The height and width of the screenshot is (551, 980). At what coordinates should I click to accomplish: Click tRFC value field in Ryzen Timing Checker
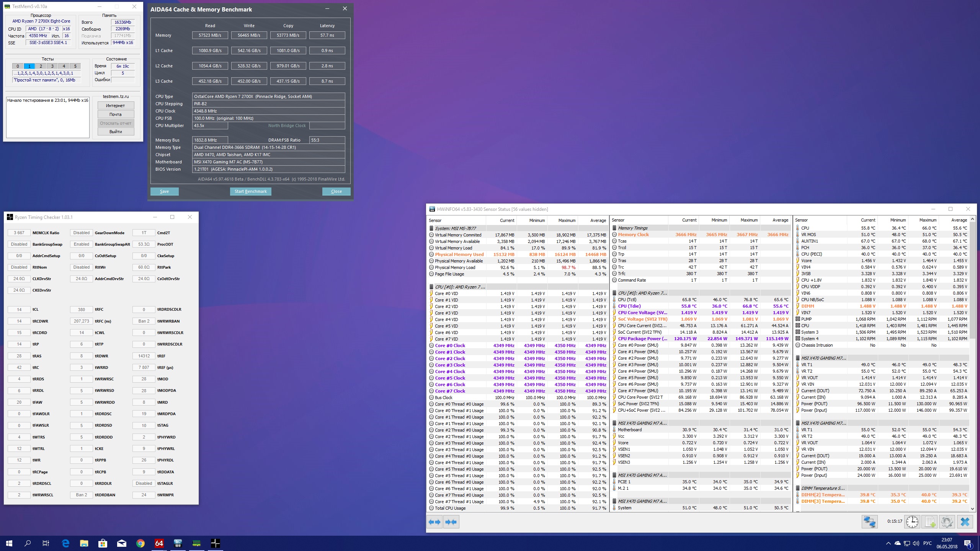(x=81, y=310)
